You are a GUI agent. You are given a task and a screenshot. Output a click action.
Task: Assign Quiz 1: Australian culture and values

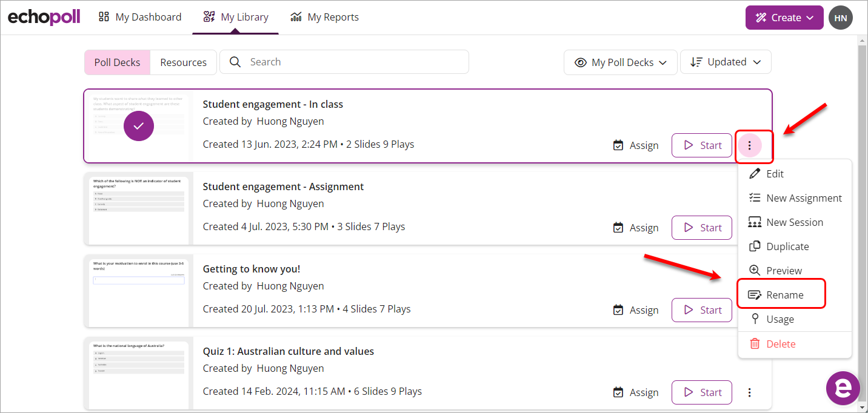click(x=635, y=392)
